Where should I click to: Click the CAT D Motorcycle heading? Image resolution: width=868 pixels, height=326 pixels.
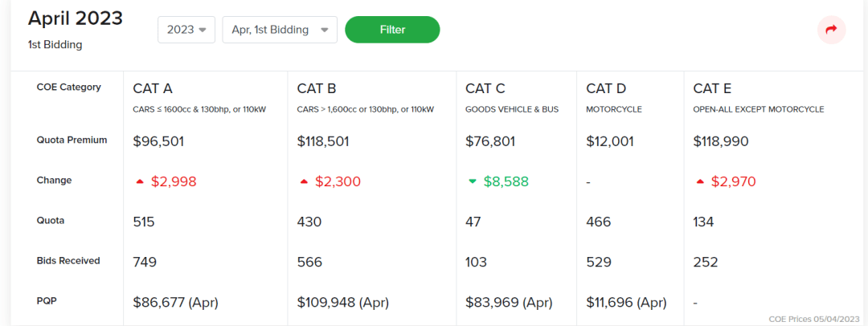pyautogui.click(x=605, y=88)
